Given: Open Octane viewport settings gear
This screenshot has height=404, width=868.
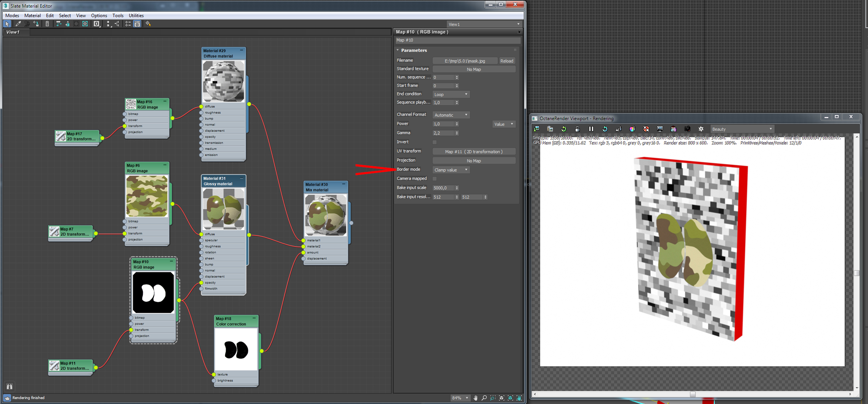Looking at the screenshot, I should [701, 129].
